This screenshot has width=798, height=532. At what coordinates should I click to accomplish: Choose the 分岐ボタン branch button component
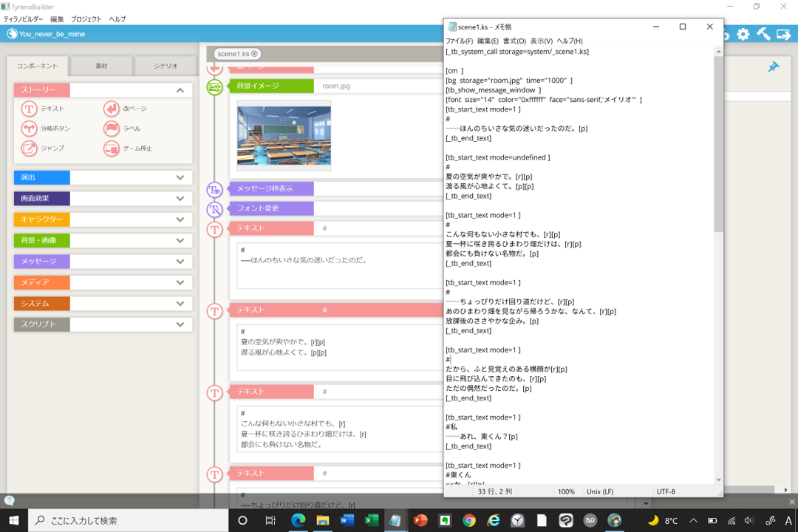tap(30, 129)
